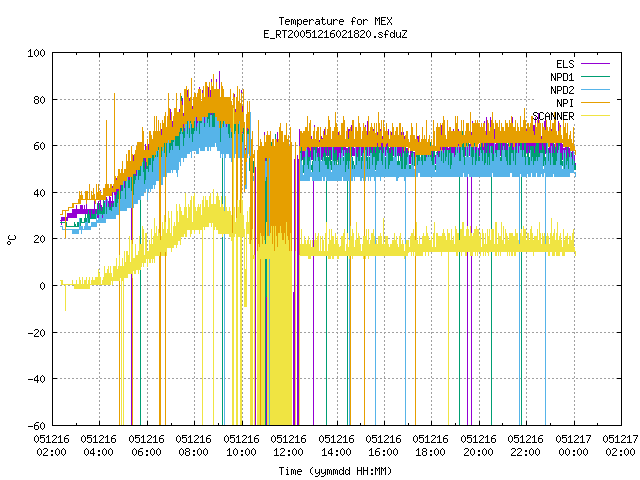Viewport: 640px width, 480px height.
Task: Click the y-axis value 60
Action: pos(39,146)
